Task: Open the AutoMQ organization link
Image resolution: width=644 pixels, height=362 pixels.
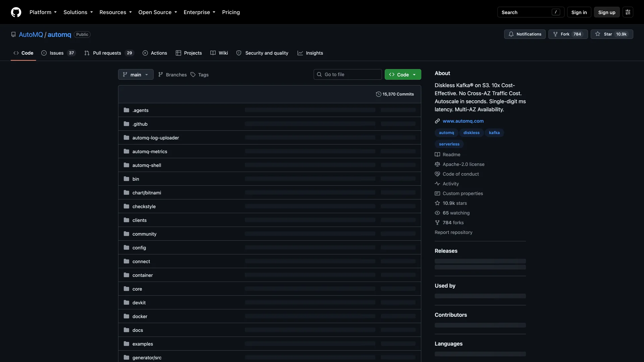Action: (31, 35)
